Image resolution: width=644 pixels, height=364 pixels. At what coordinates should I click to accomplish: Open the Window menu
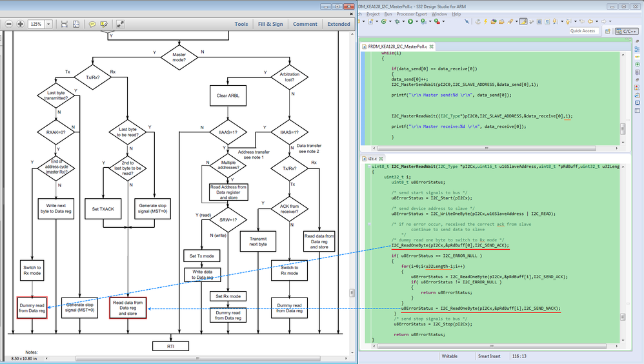click(439, 14)
